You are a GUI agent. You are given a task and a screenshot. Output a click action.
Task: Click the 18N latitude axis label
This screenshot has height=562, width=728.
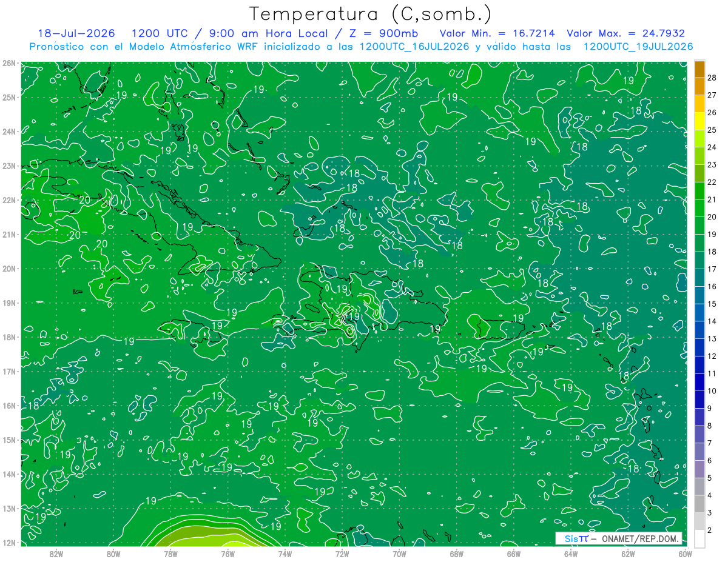click(x=9, y=337)
